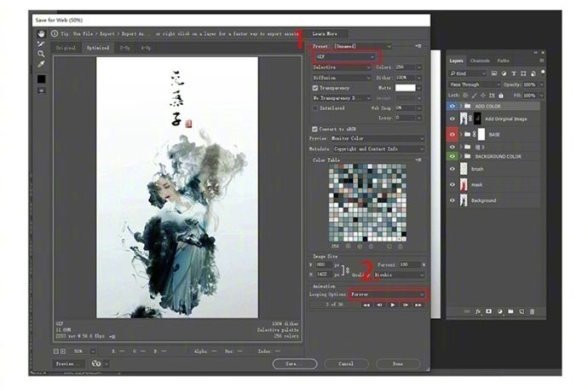Expand the ADD COLOR group
Image resolution: width=588 pixels, height=389 pixels.
coord(461,107)
